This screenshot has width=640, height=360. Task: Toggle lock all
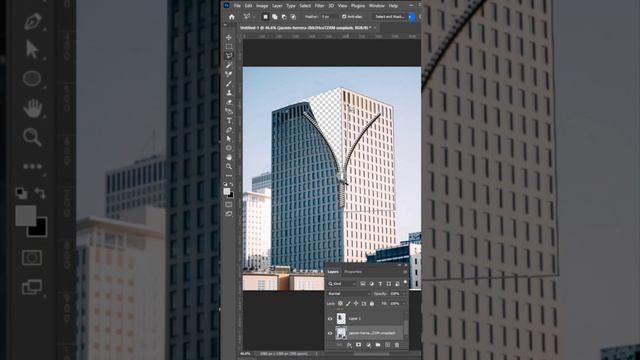(372, 304)
